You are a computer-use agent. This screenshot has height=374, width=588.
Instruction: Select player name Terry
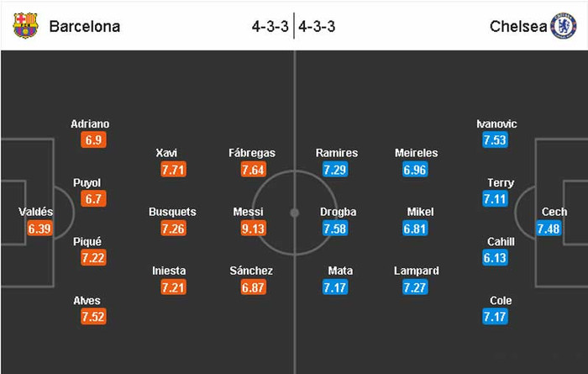(x=501, y=182)
